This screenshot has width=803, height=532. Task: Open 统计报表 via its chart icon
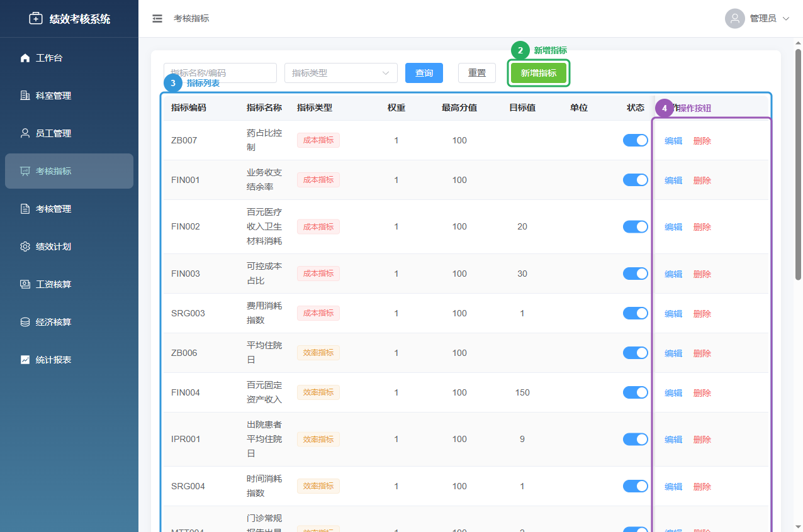pyautogui.click(x=25, y=359)
